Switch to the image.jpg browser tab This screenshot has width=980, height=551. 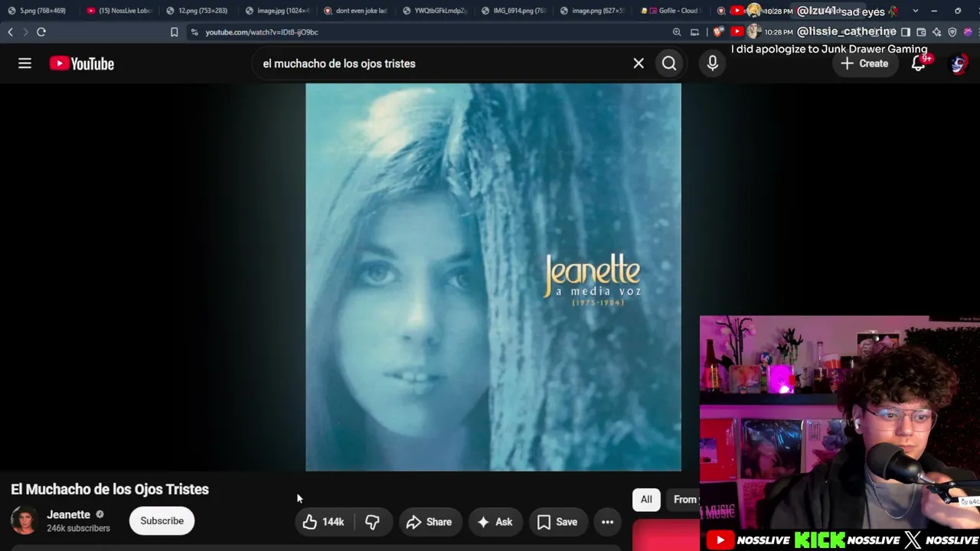(x=278, y=11)
